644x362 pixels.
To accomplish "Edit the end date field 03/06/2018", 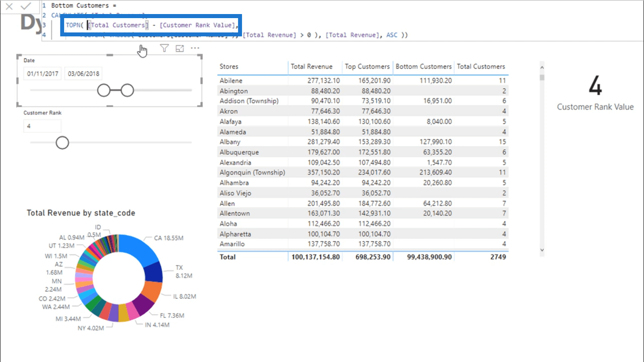I will point(83,74).
